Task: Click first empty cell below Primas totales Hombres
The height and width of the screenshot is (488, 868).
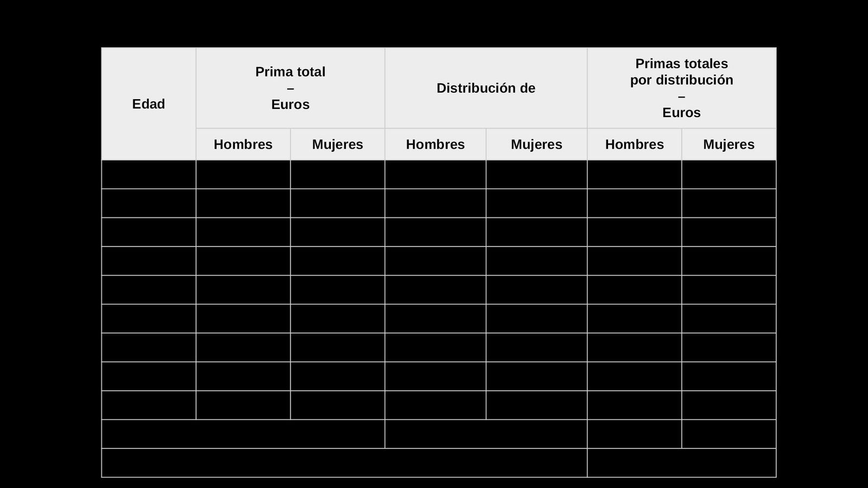Action: coord(634,175)
